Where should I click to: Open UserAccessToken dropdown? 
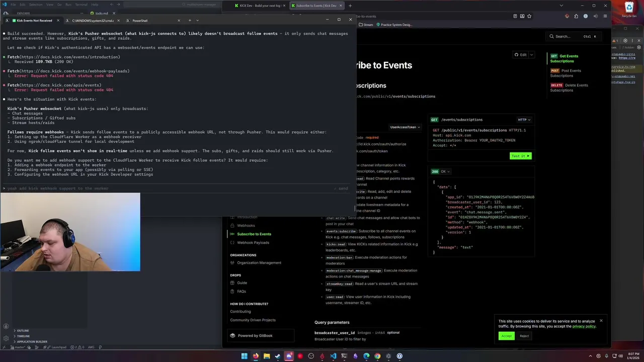click(x=405, y=127)
